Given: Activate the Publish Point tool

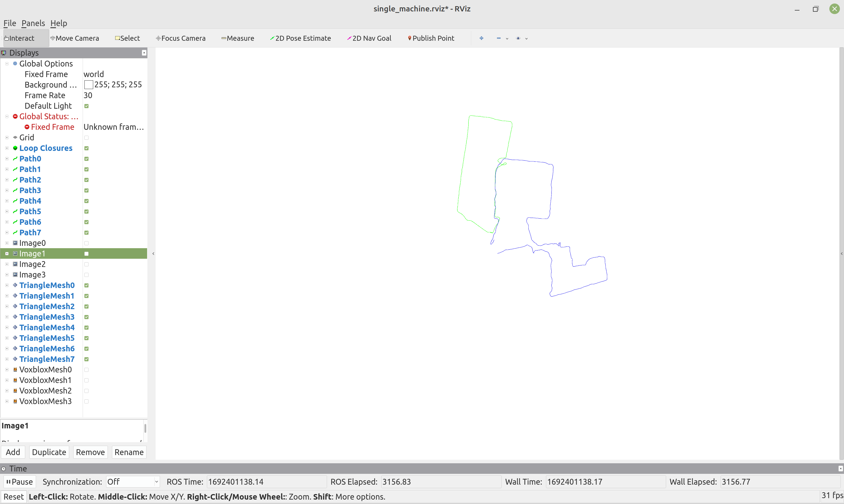Looking at the screenshot, I should click(x=431, y=38).
